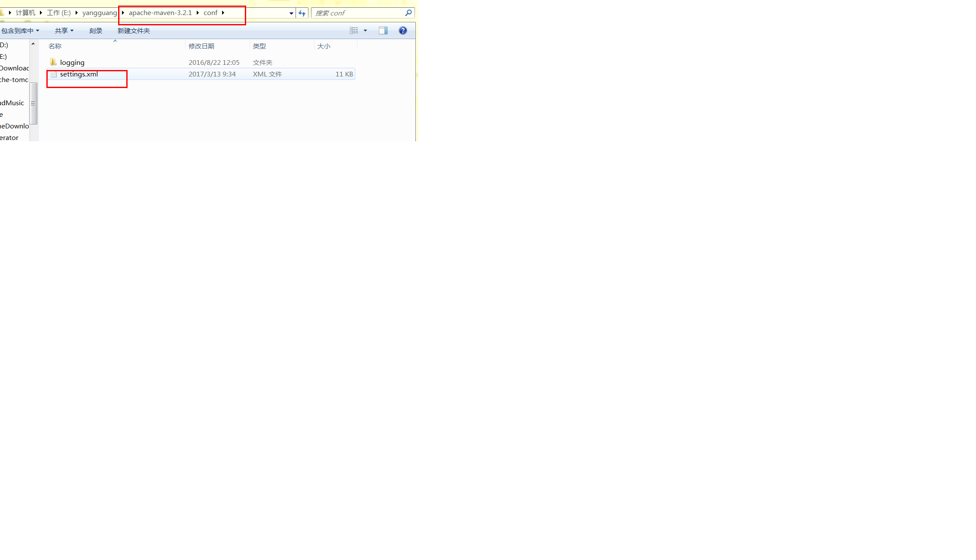Open the help question mark icon
Viewport: 976px width, 560px height.
(x=403, y=30)
